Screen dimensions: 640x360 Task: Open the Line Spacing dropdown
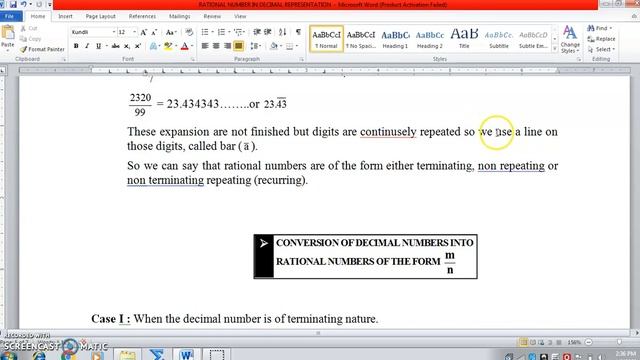point(256,46)
